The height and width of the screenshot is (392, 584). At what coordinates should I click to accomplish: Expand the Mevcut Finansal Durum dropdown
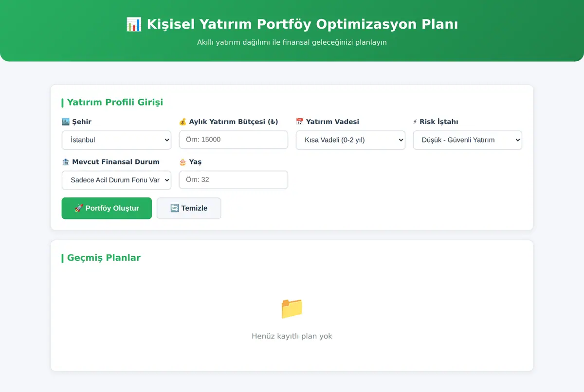(116, 180)
